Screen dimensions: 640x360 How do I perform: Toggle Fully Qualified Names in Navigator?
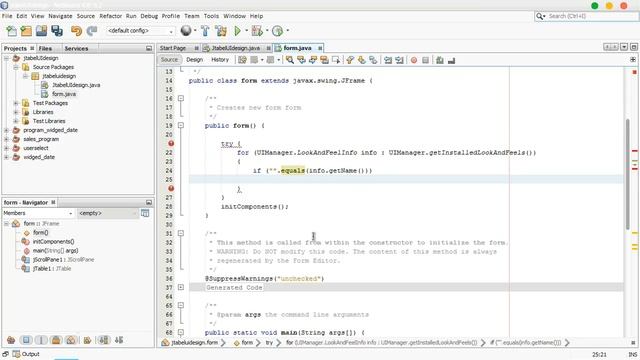click(87, 340)
